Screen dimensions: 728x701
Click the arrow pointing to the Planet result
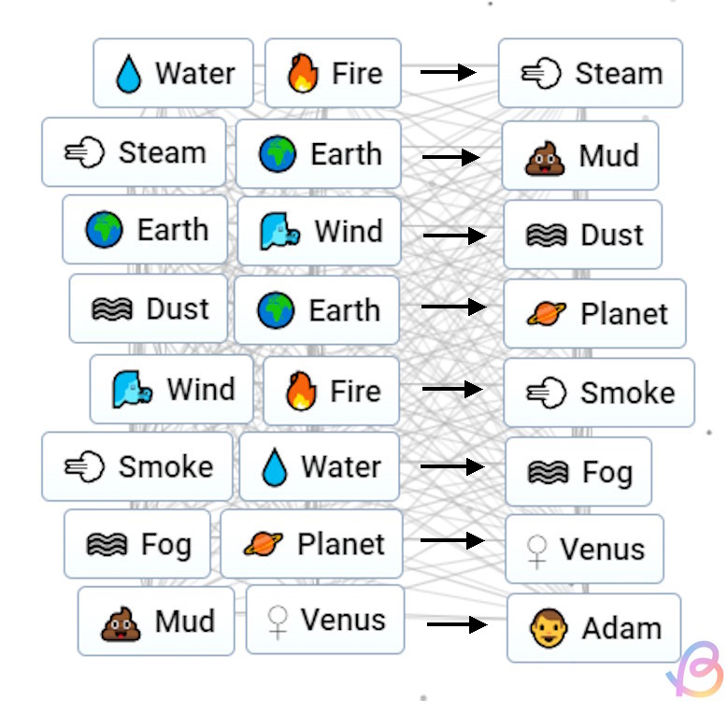coord(454,307)
